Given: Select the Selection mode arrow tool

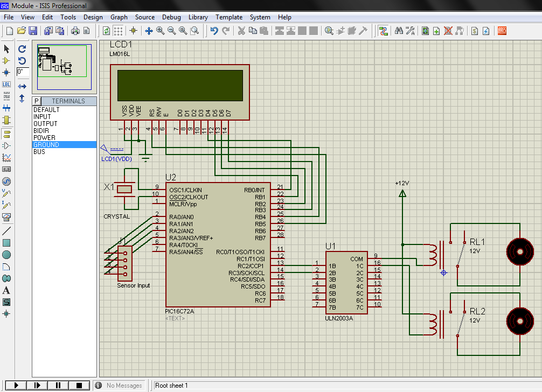Looking at the screenshot, I should [6, 48].
